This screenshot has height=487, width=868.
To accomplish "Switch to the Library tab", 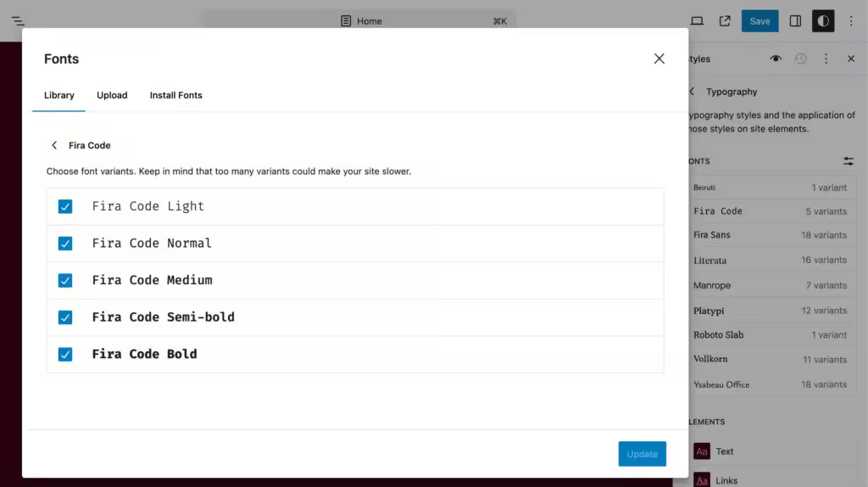I will coord(59,95).
